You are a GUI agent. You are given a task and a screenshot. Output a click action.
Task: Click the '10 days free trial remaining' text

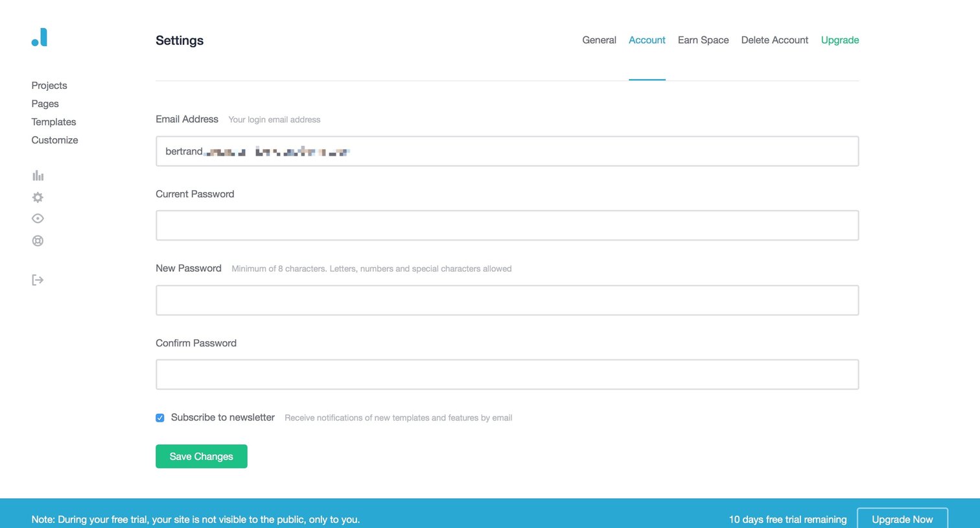[x=787, y=520]
